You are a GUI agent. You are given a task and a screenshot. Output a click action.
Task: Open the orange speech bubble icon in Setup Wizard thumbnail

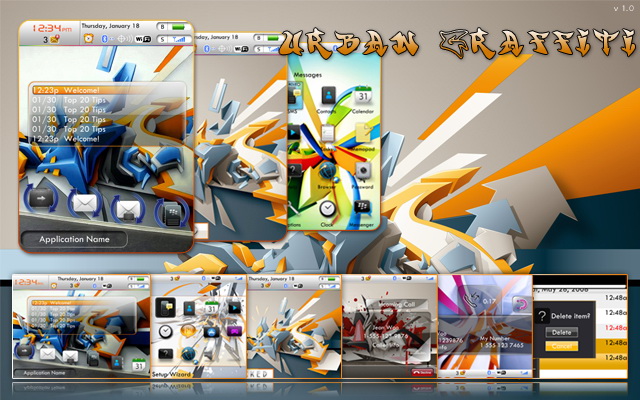(187, 331)
